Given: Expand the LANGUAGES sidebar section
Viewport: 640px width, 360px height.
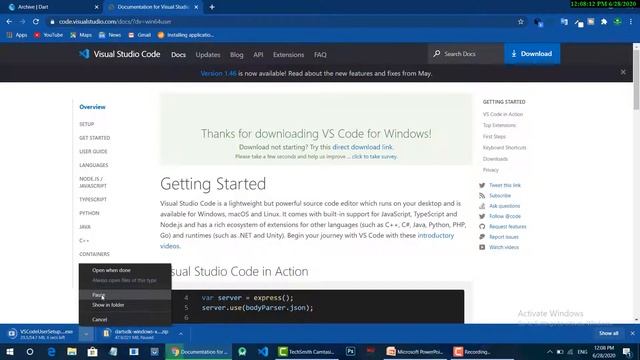Looking at the screenshot, I should pos(94,165).
